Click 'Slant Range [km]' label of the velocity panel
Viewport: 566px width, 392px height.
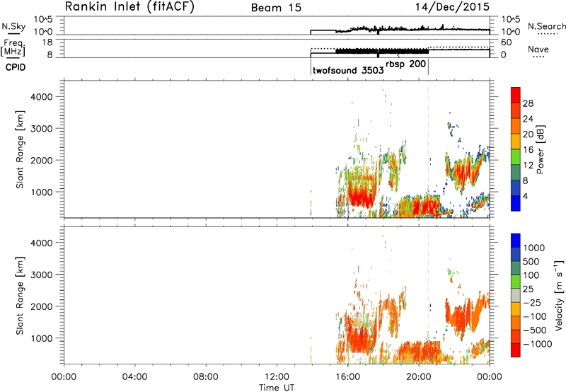[x=20, y=296]
